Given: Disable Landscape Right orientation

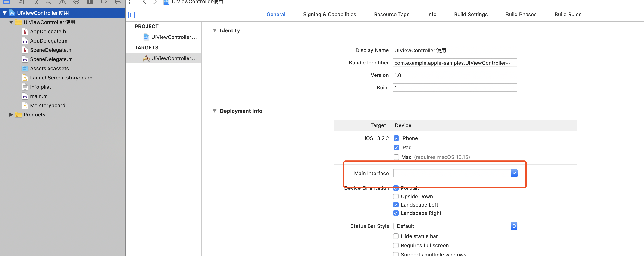Looking at the screenshot, I should [x=396, y=213].
